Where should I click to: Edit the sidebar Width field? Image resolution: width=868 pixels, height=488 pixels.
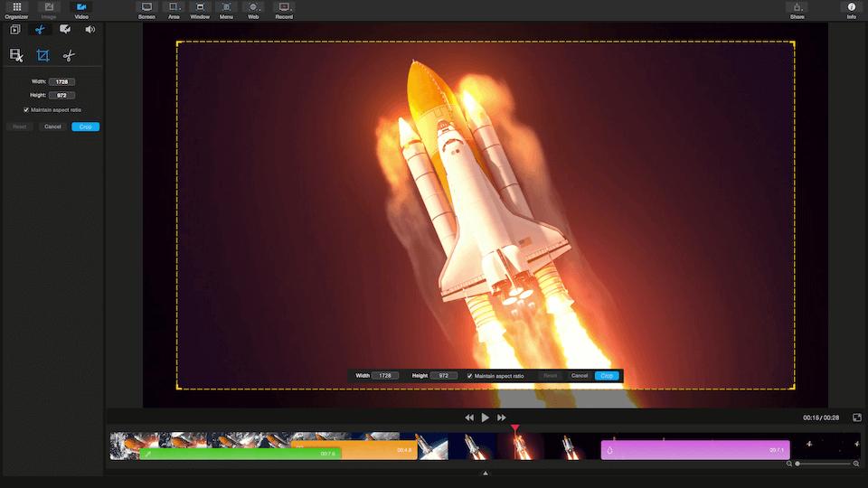point(62,81)
